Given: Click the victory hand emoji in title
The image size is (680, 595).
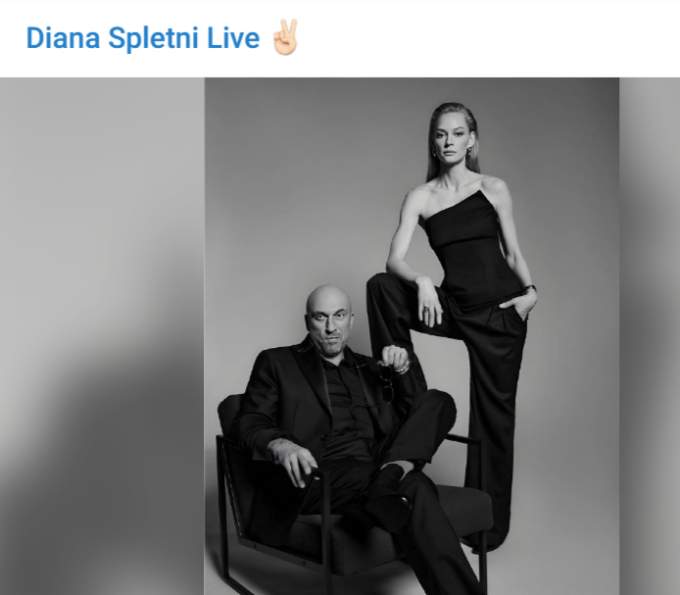Looking at the screenshot, I should click(285, 37).
